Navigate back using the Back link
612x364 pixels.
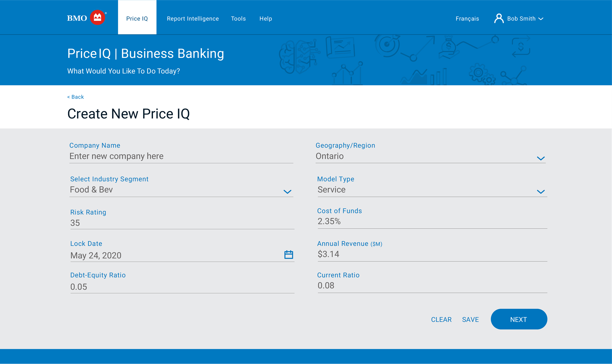pos(75,97)
